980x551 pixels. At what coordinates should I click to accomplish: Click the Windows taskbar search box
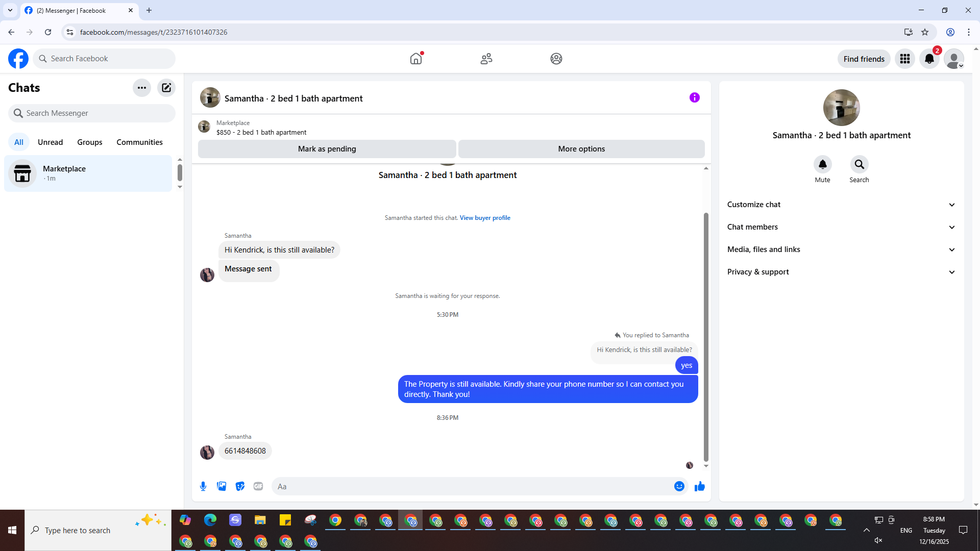pos(98,530)
